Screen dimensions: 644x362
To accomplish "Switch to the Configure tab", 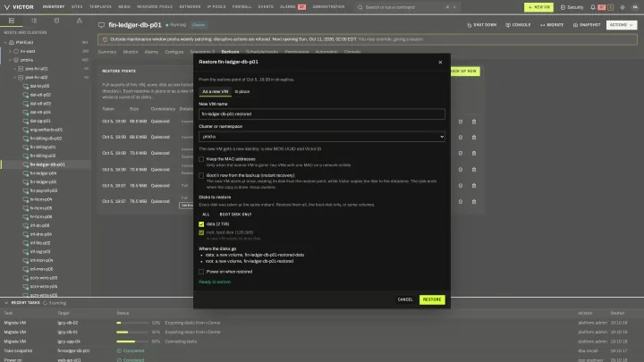I will [x=174, y=52].
